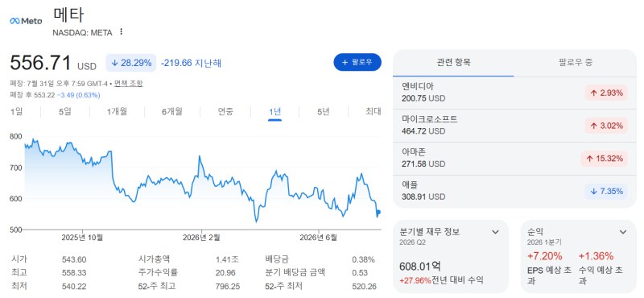Click the Meta logo icon

26,21
